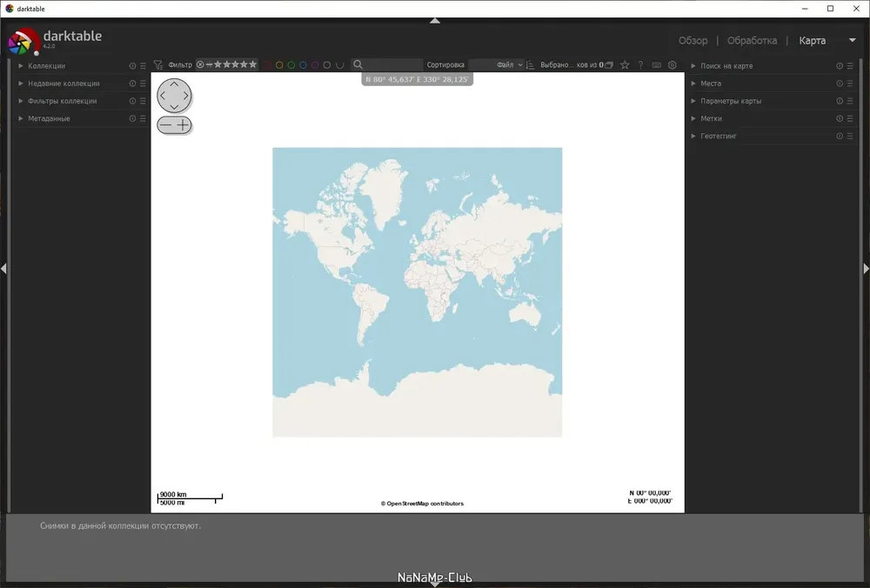Toggle the gray color label filter circle
The image size is (870, 588).
click(327, 65)
